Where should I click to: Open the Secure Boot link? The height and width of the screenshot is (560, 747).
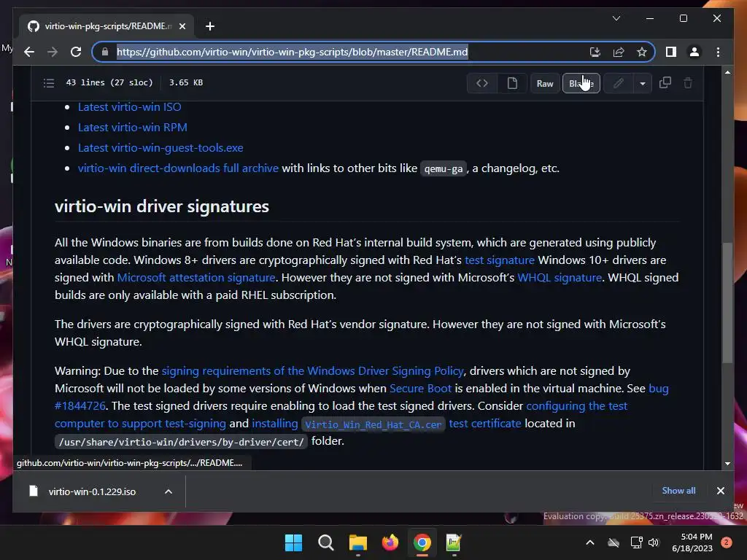(x=420, y=389)
